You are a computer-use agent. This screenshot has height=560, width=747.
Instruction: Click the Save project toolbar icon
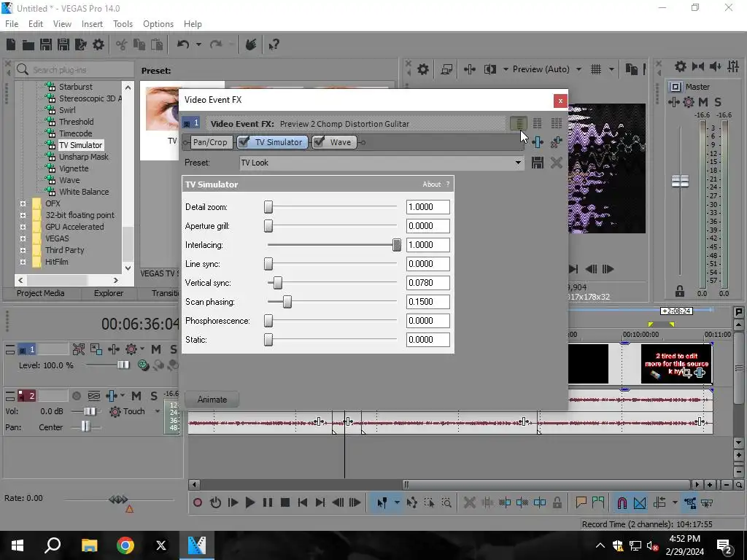click(46, 44)
